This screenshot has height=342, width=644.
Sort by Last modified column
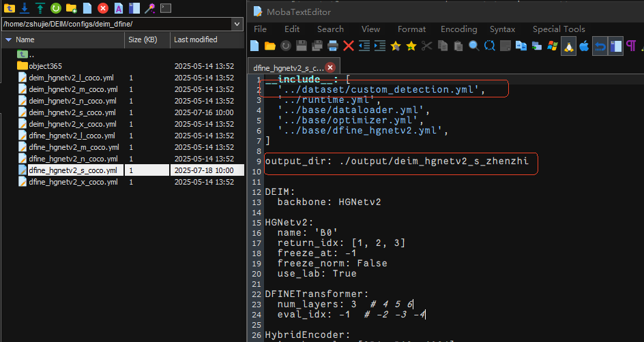coord(207,40)
